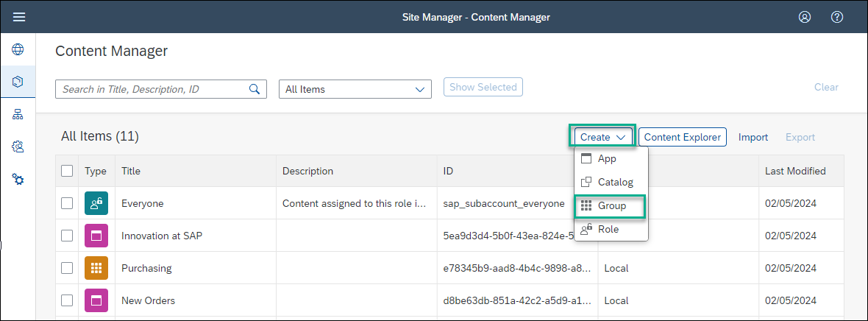Open the hamburger navigation menu
The width and height of the screenshot is (868, 321).
click(19, 17)
